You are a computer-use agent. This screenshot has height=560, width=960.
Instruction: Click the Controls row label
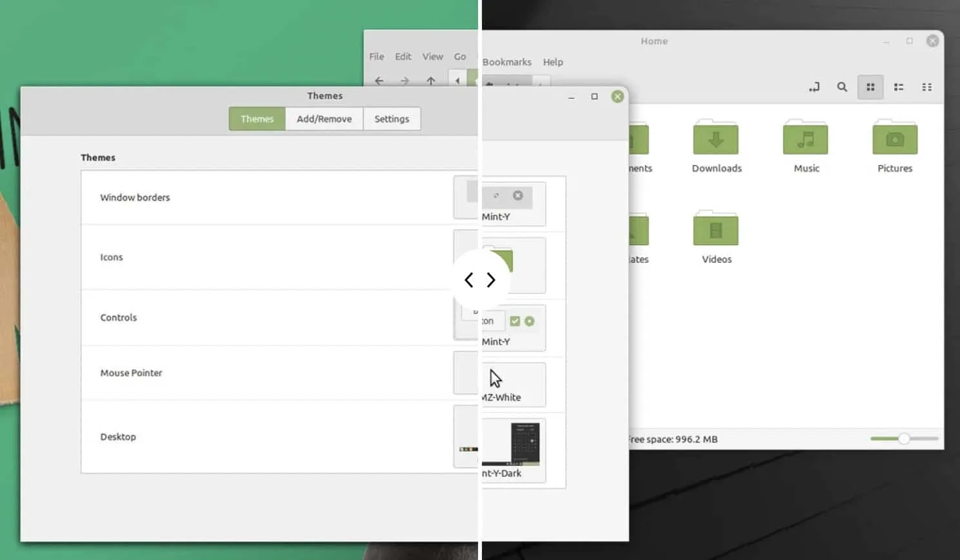119,317
